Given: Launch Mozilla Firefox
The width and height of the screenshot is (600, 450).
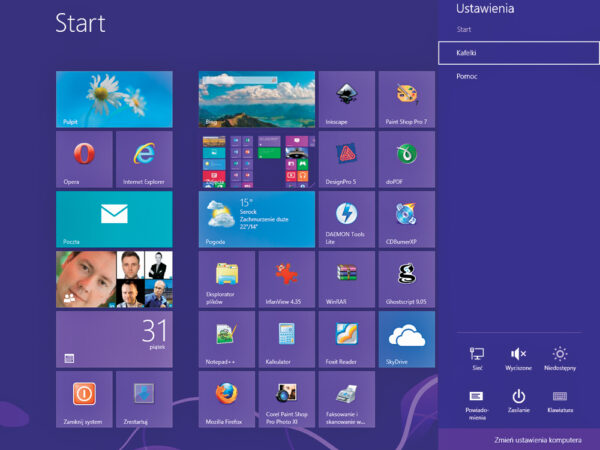Looking at the screenshot, I should (227, 399).
